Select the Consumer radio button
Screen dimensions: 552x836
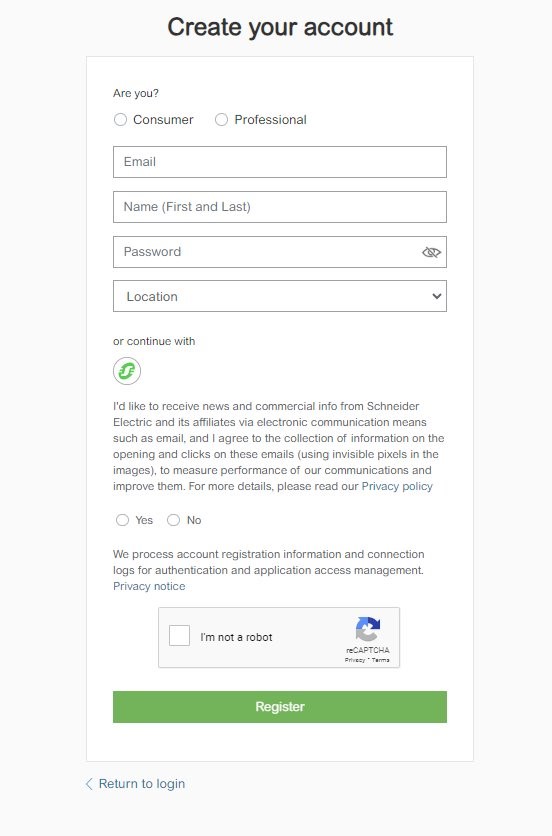point(121,119)
